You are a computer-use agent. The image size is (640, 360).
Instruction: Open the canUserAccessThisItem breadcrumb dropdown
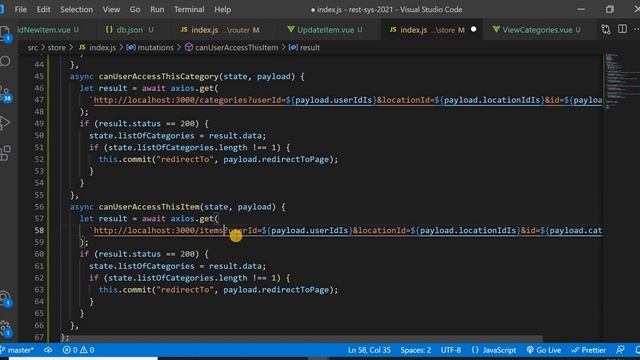tap(232, 48)
